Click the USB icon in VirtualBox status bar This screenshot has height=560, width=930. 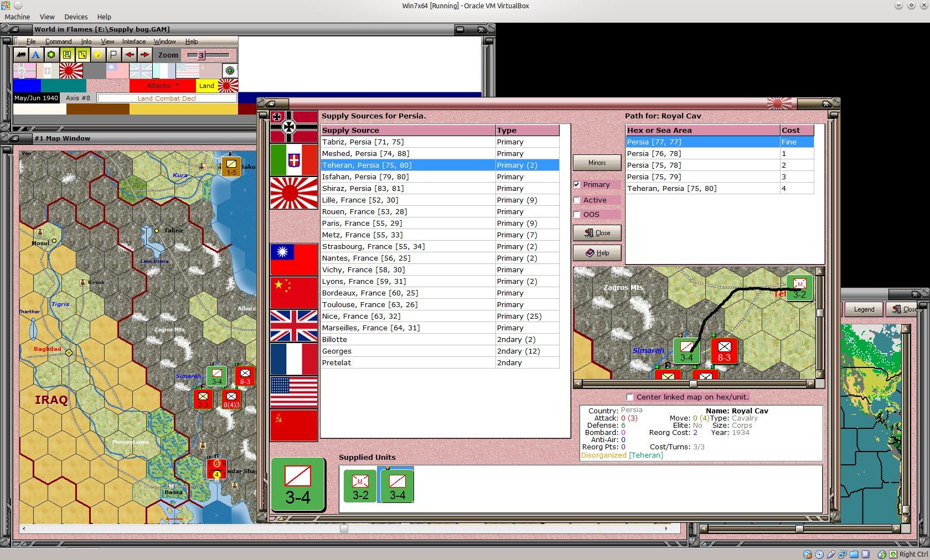tap(831, 554)
